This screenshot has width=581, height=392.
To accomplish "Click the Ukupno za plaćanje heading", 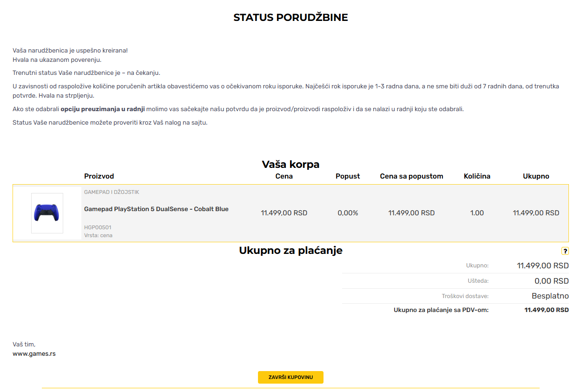I will click(x=290, y=250).
